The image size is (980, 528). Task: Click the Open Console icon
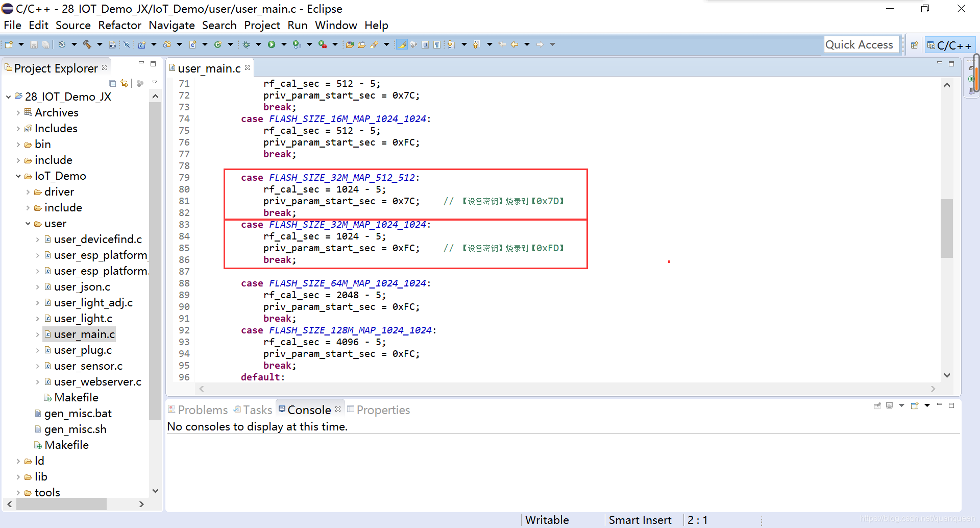[915, 405]
